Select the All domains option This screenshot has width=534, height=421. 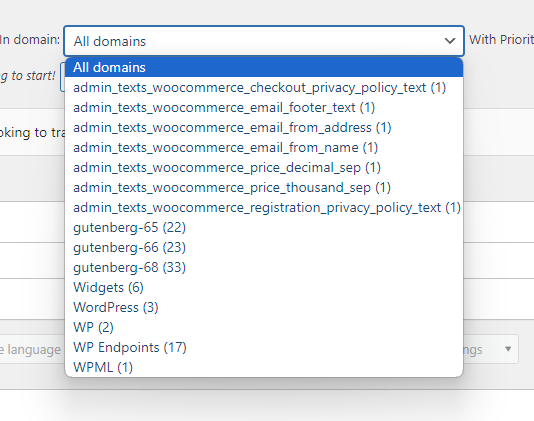tap(264, 67)
